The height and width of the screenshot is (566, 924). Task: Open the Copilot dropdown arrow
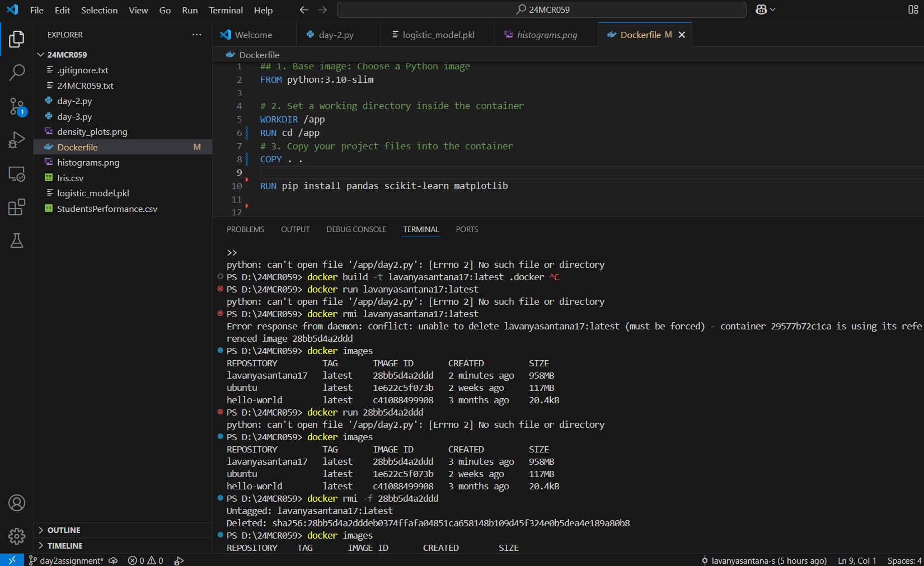click(773, 10)
